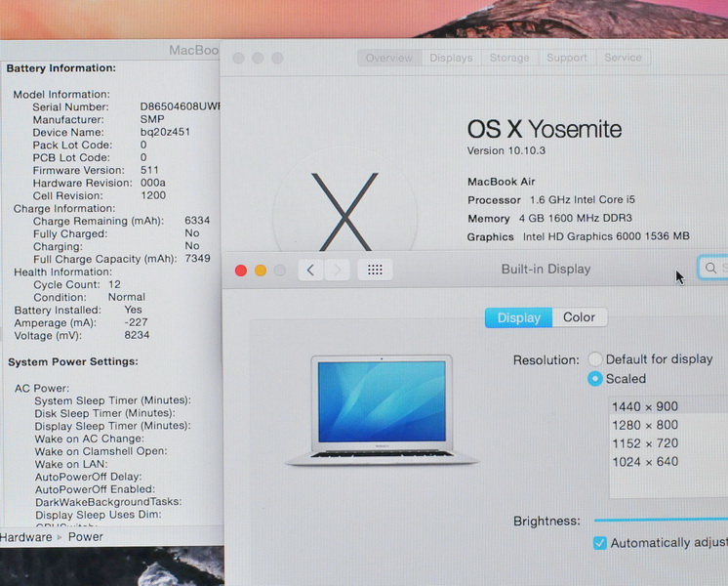This screenshot has height=586, width=728.
Task: Click the MacBook Air display thumbnail
Action: (382, 410)
